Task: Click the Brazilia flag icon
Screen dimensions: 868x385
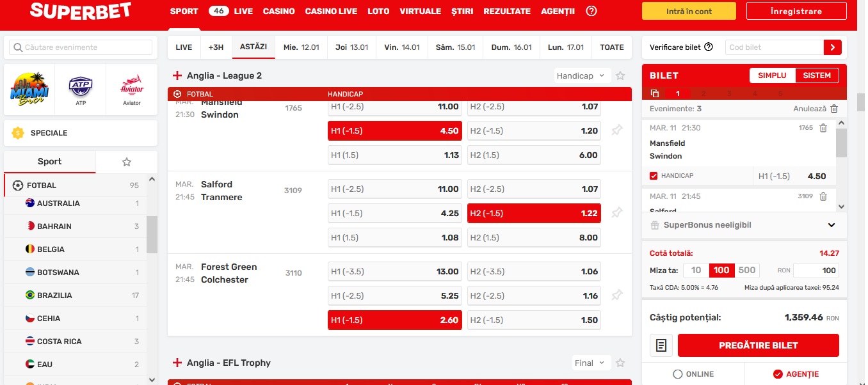Action: pos(29,295)
